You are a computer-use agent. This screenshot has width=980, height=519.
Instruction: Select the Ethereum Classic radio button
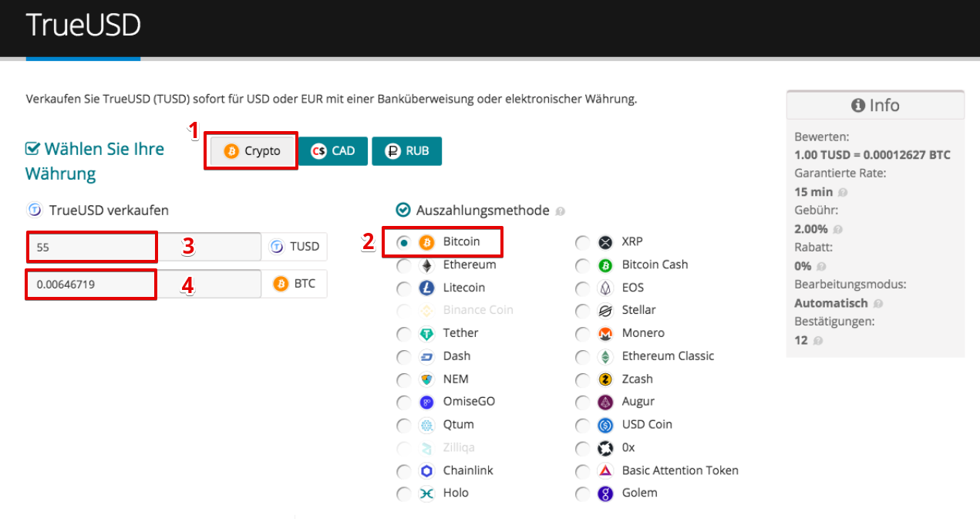(583, 357)
